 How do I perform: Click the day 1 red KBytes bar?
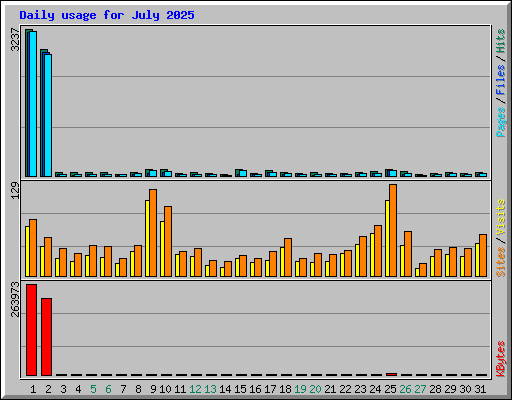(x=31, y=330)
